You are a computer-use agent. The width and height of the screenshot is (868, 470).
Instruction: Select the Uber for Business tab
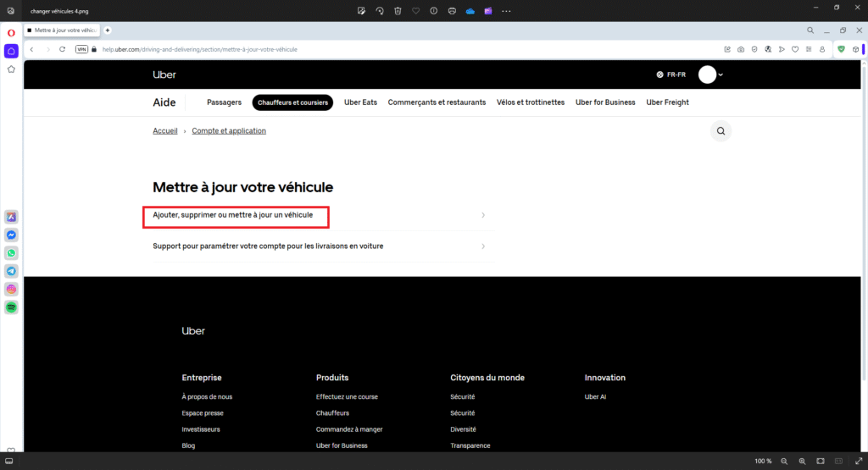click(x=605, y=102)
